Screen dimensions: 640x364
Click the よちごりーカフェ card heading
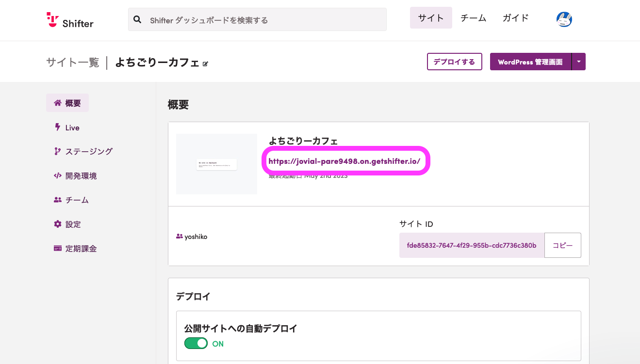click(x=303, y=141)
